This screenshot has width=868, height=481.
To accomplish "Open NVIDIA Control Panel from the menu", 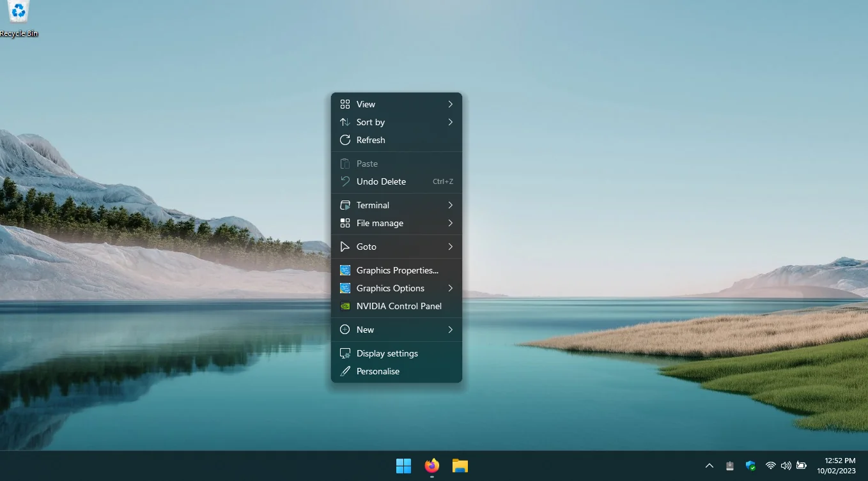I will [396, 306].
